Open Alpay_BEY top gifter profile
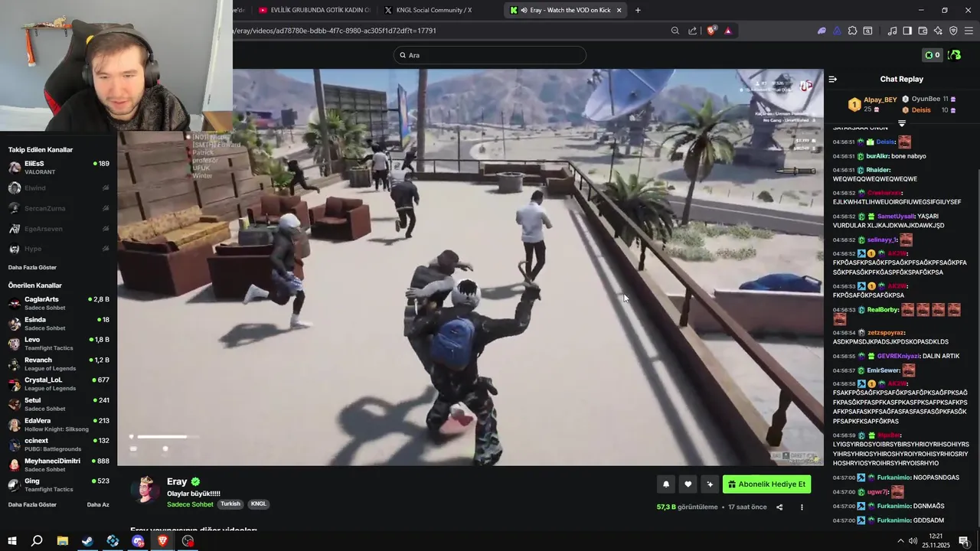Viewport: 980px width, 551px height. pyautogui.click(x=880, y=99)
